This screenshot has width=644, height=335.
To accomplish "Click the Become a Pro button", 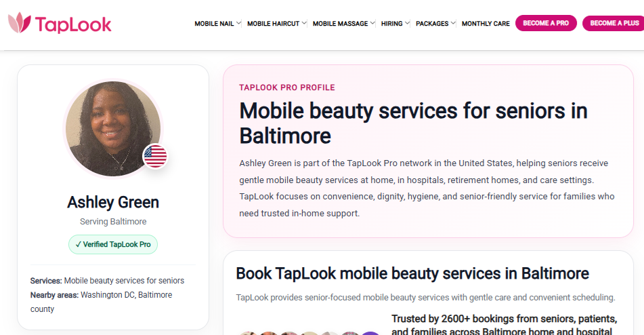I will (546, 23).
